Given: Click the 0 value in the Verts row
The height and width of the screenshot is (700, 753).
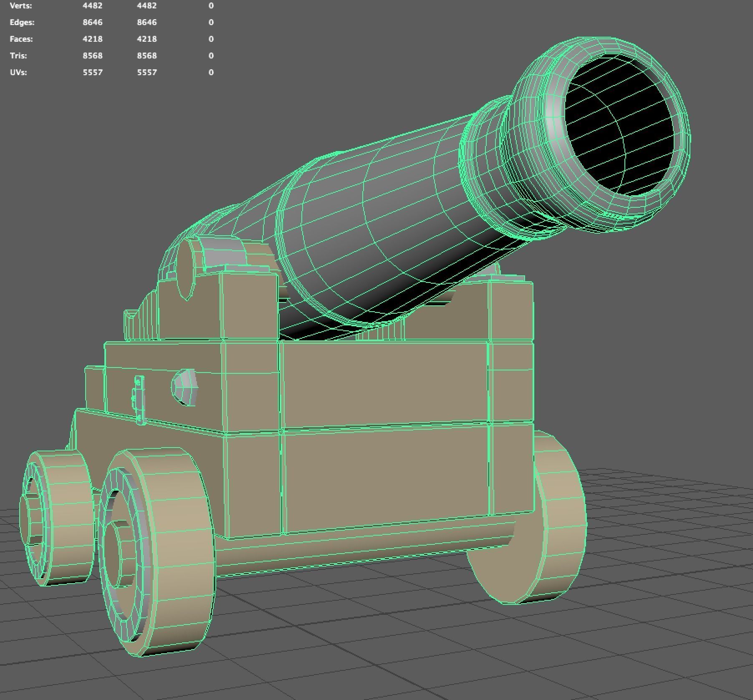Looking at the screenshot, I should pos(211,6).
